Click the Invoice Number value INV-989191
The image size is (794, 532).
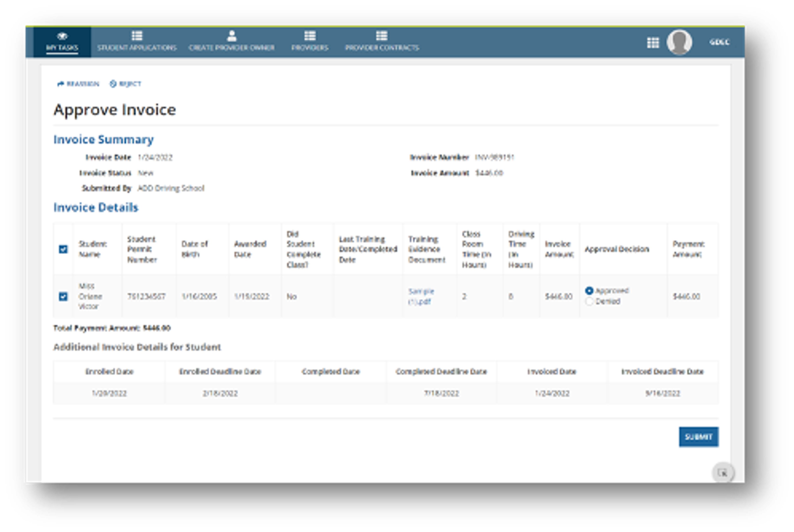[494, 157]
